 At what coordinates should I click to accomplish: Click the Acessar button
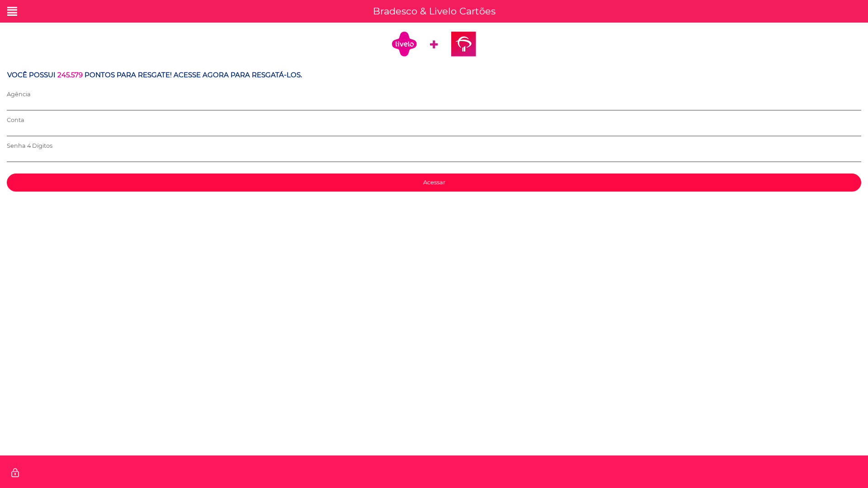[x=434, y=183]
